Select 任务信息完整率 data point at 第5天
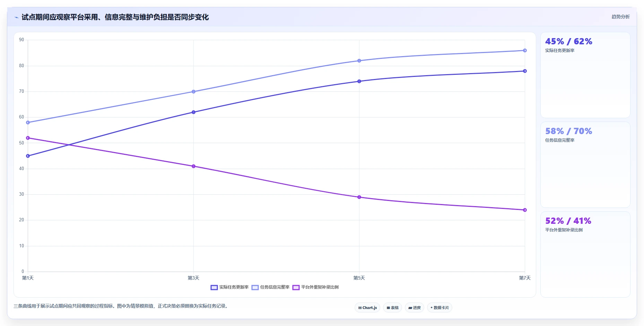 pyautogui.click(x=359, y=61)
